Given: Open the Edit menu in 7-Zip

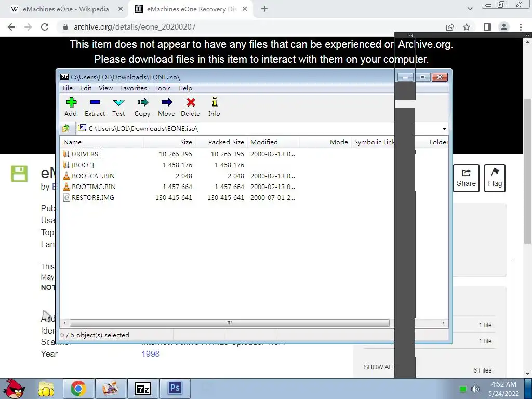Looking at the screenshot, I should click(x=86, y=88).
